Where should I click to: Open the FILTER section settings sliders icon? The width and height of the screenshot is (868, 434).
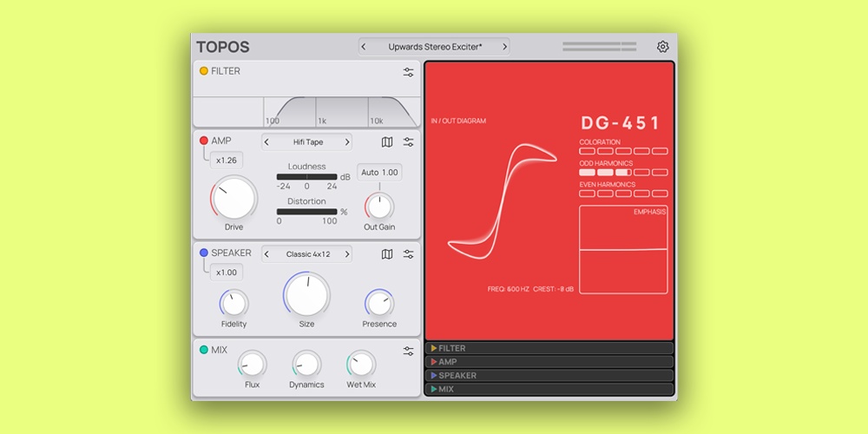tap(408, 72)
